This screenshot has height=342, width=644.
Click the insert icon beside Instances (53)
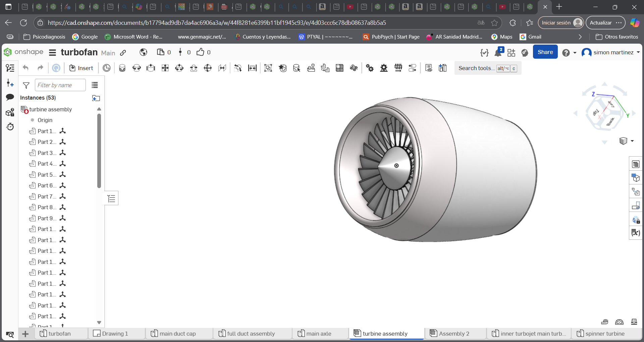96,98
